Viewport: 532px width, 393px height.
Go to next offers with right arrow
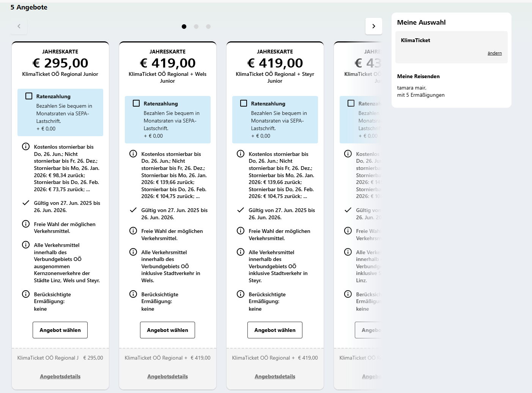[373, 26]
